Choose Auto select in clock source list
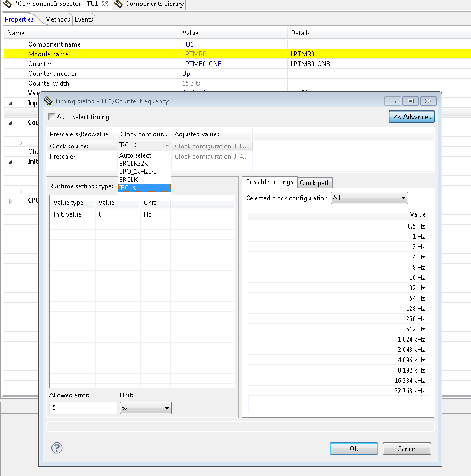The height and width of the screenshot is (476, 471). click(144, 155)
